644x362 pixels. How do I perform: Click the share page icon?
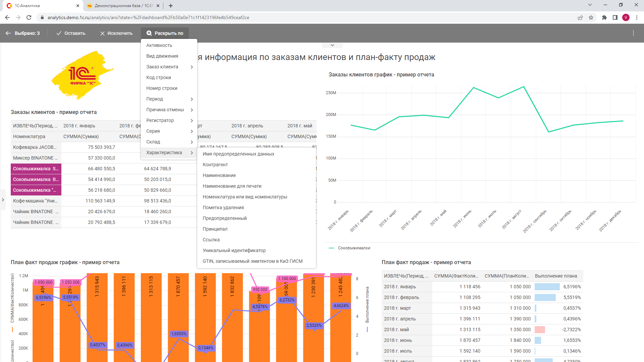580,17
